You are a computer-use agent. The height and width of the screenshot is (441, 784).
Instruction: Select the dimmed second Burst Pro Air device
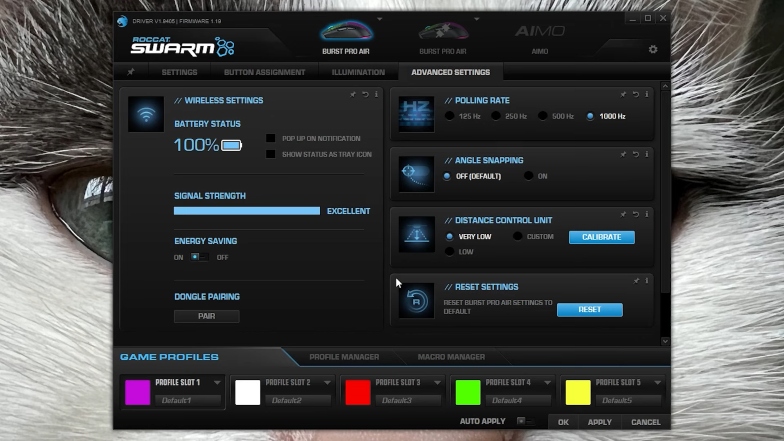coord(443,31)
